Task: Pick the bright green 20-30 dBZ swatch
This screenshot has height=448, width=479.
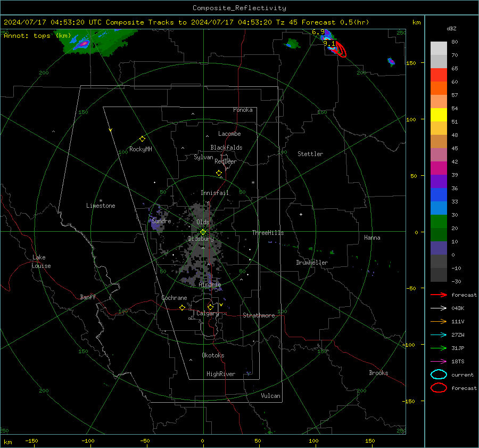Action: click(439, 222)
